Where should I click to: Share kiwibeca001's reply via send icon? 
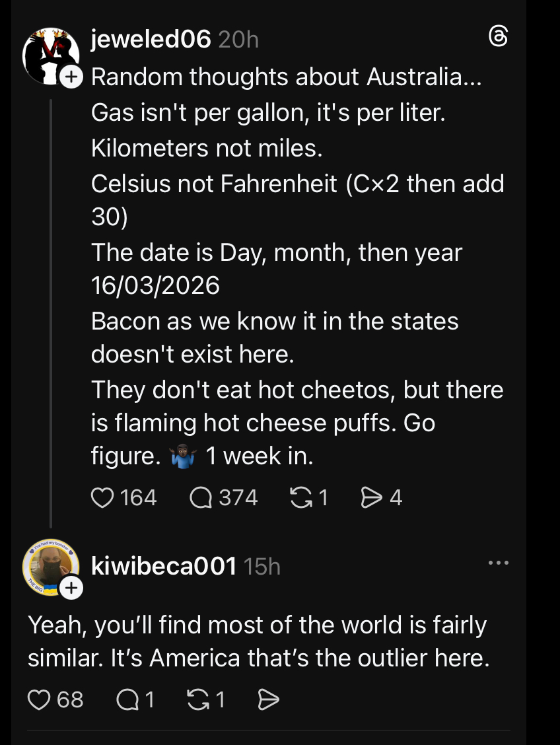pos(268,699)
